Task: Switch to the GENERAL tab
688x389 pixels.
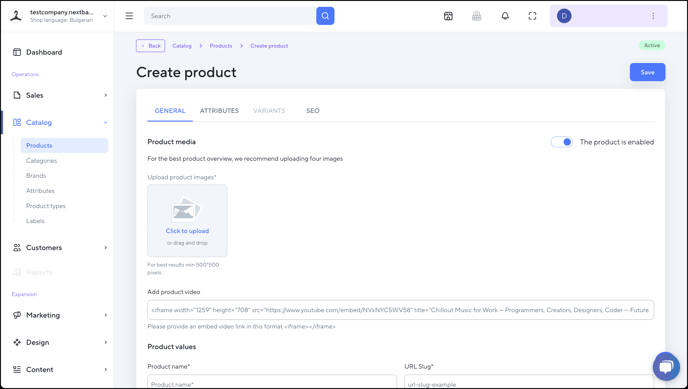Action: 170,111
